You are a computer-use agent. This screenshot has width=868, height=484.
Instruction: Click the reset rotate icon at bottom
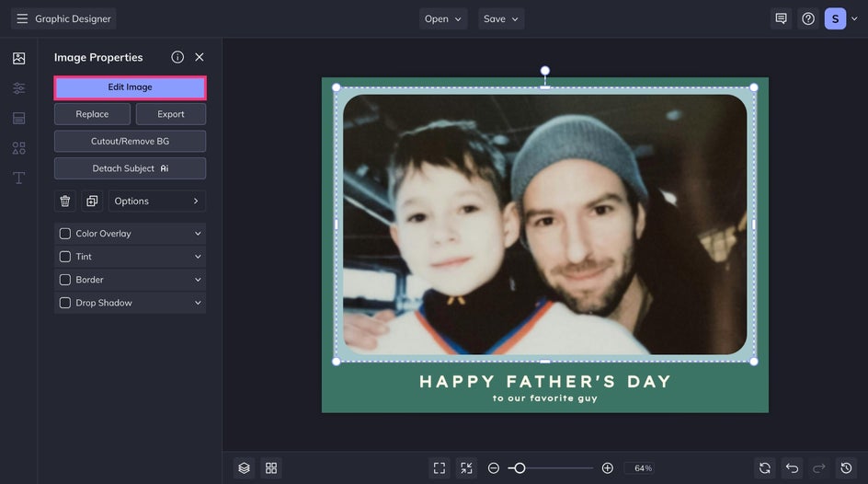click(765, 468)
